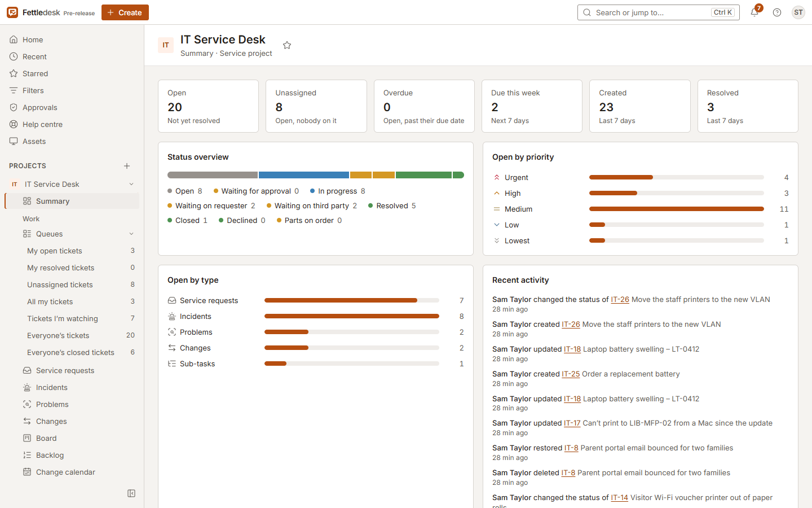Open the Unassigned stat card

316,106
